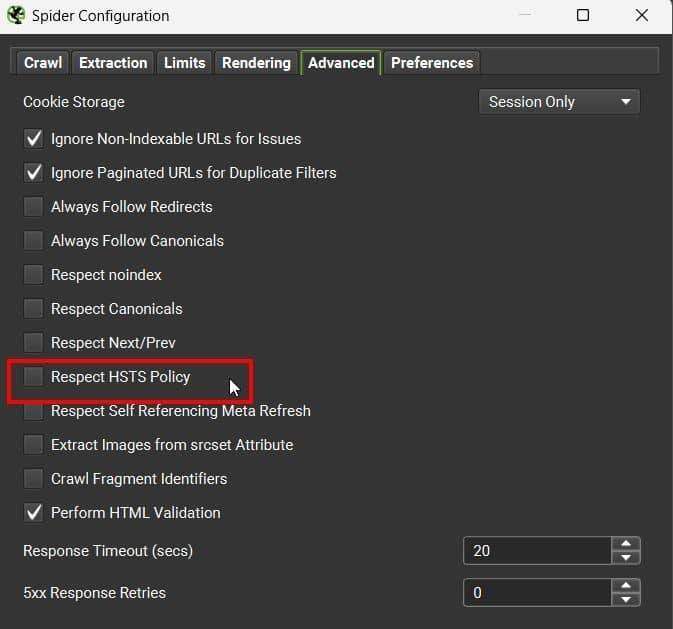Viewport: 673px width, 629px height.
Task: Open the Cookie Storage dropdown
Action: click(x=559, y=102)
